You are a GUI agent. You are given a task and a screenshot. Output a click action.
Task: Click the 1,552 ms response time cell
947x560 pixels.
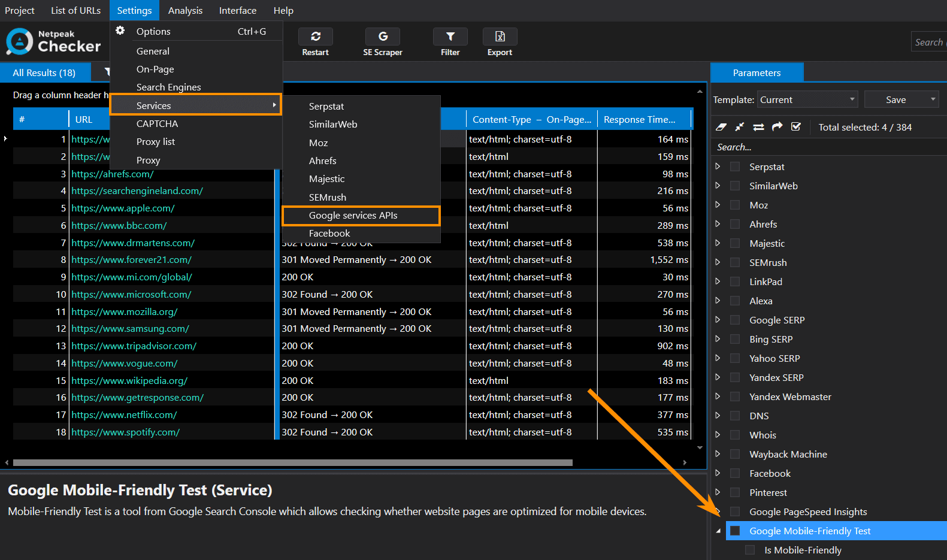pos(644,259)
